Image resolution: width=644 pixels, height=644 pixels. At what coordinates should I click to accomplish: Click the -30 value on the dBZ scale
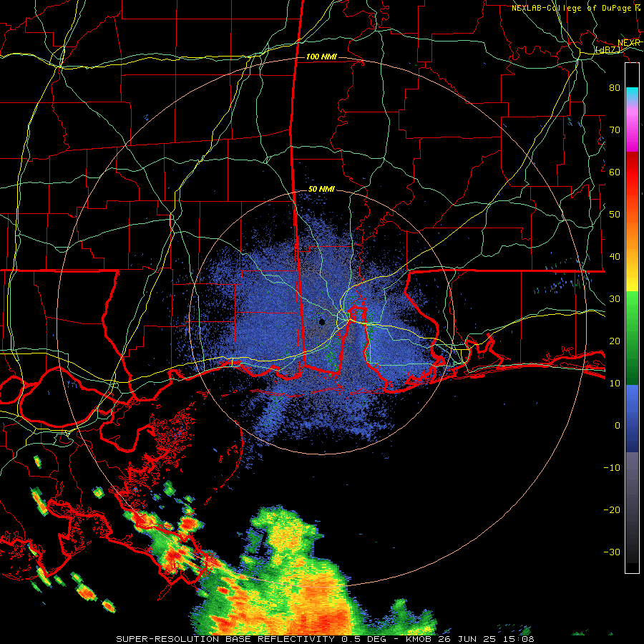612,552
